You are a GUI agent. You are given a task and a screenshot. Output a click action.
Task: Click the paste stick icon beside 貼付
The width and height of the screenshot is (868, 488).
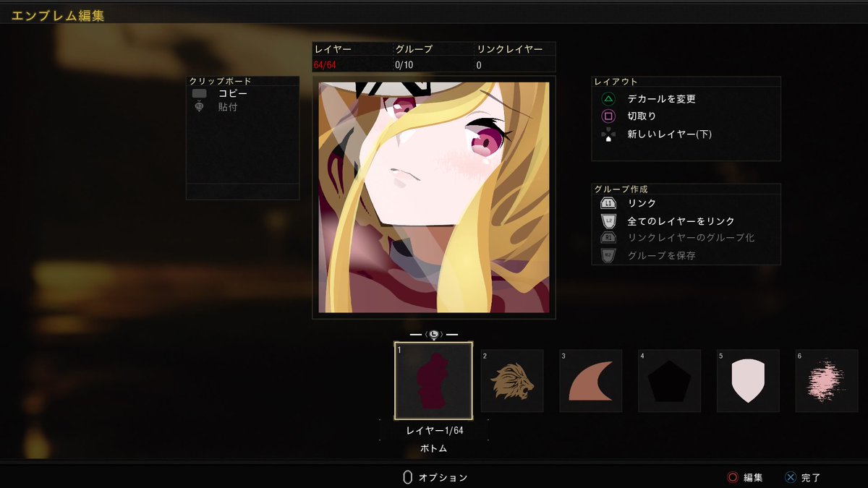coord(199,107)
